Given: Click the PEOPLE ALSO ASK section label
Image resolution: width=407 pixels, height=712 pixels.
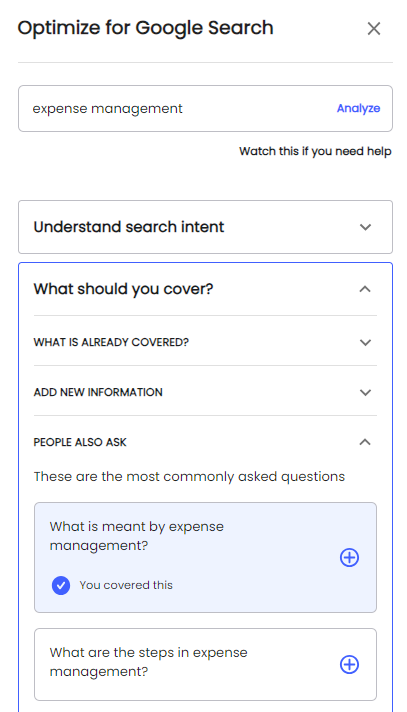Looking at the screenshot, I should tap(80, 442).
